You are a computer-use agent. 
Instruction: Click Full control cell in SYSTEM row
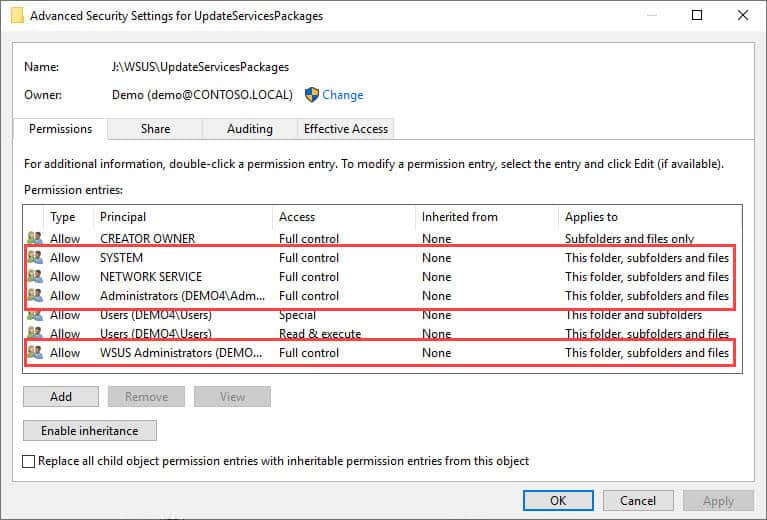pyautogui.click(x=309, y=258)
